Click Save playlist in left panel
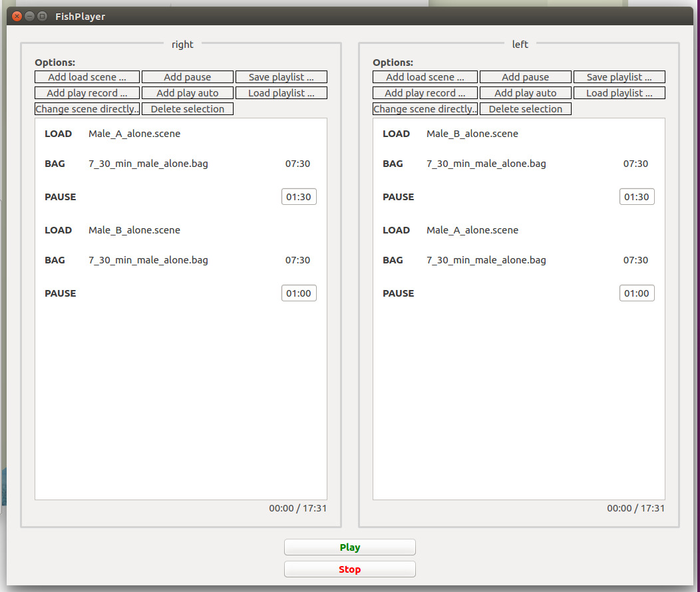The image size is (700, 592). pos(619,76)
